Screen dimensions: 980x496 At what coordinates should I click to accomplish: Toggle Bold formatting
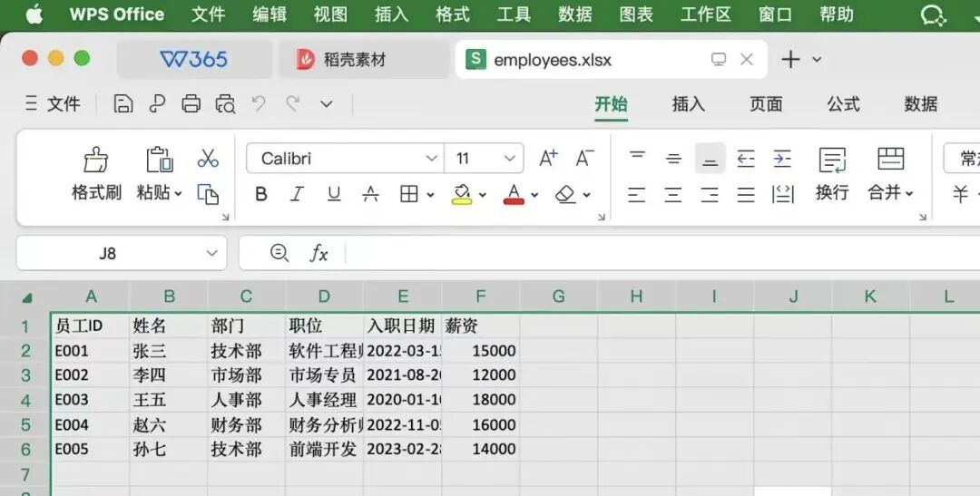click(x=261, y=195)
